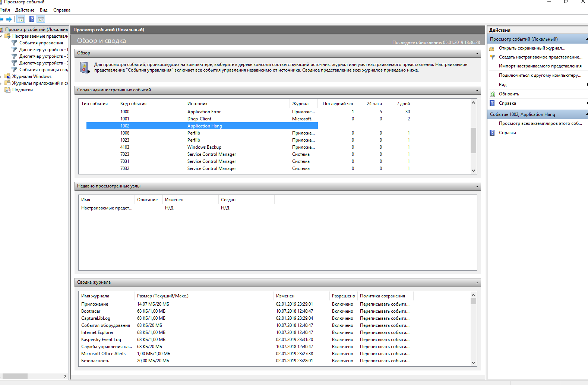Sort by Код события column header
Viewport: 588px width, 385px height.
tap(151, 104)
